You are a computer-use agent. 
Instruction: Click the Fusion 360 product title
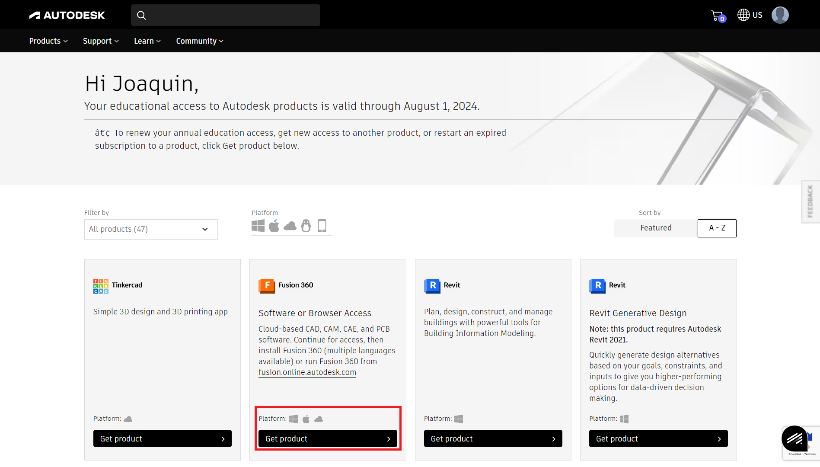coord(295,285)
